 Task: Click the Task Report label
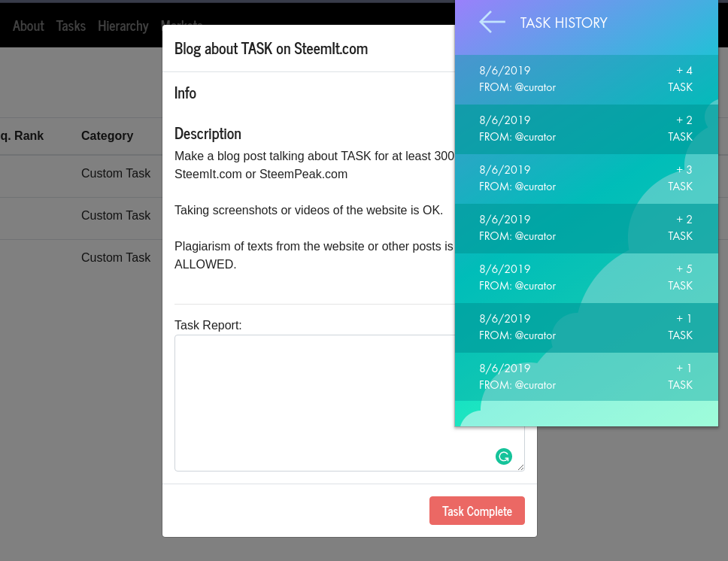click(208, 325)
